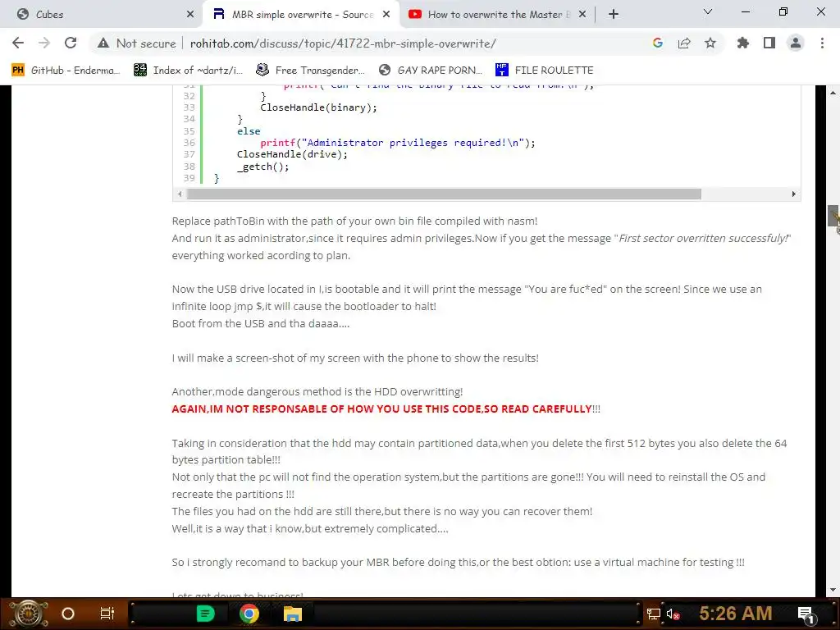The image size is (840, 630).
Task: Click the page vertical scrollbar thumb
Action: point(833,216)
